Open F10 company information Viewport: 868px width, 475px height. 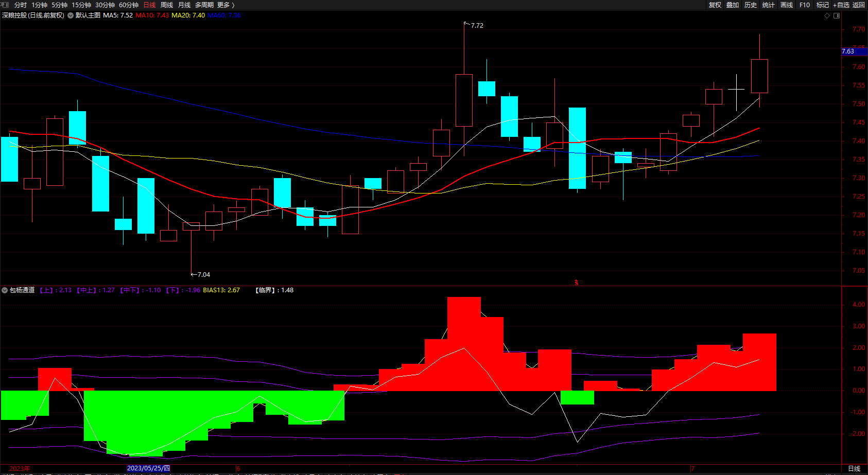point(805,5)
